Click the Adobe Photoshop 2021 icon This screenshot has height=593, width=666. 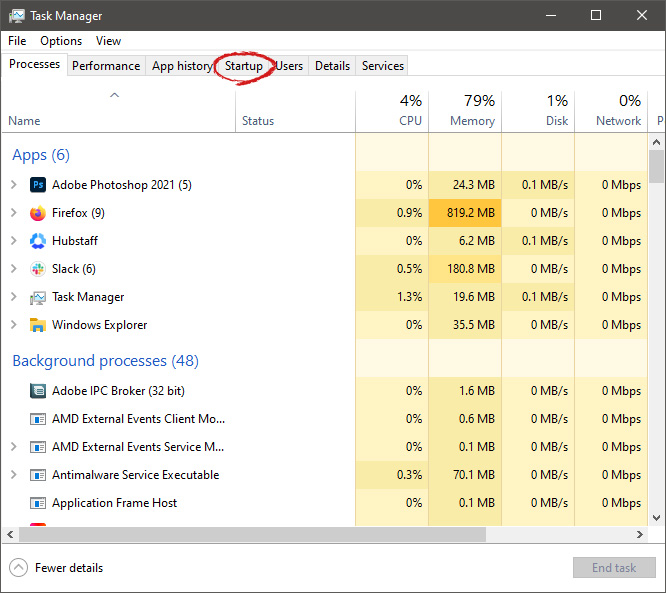(x=38, y=185)
